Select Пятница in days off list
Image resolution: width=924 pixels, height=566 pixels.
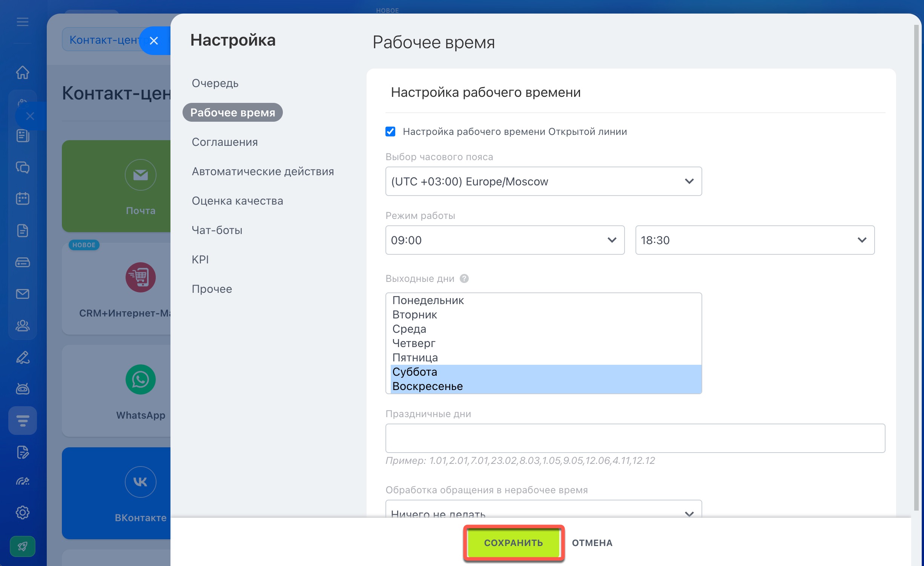pyautogui.click(x=546, y=358)
